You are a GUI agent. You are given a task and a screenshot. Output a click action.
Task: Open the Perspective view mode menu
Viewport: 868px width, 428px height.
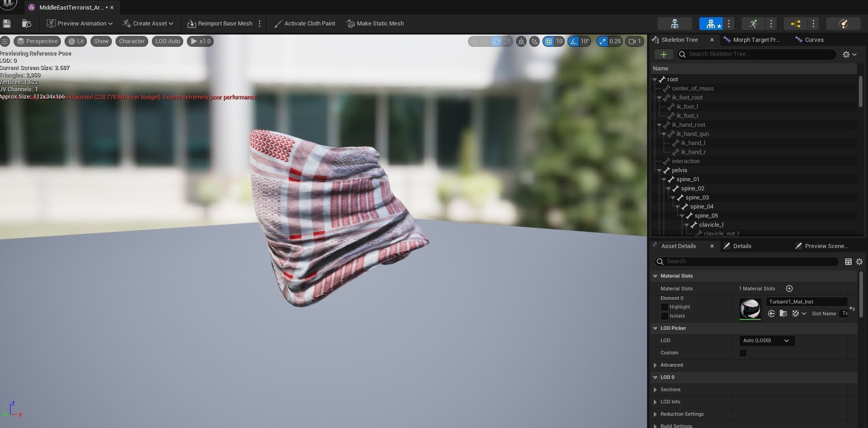tap(37, 41)
